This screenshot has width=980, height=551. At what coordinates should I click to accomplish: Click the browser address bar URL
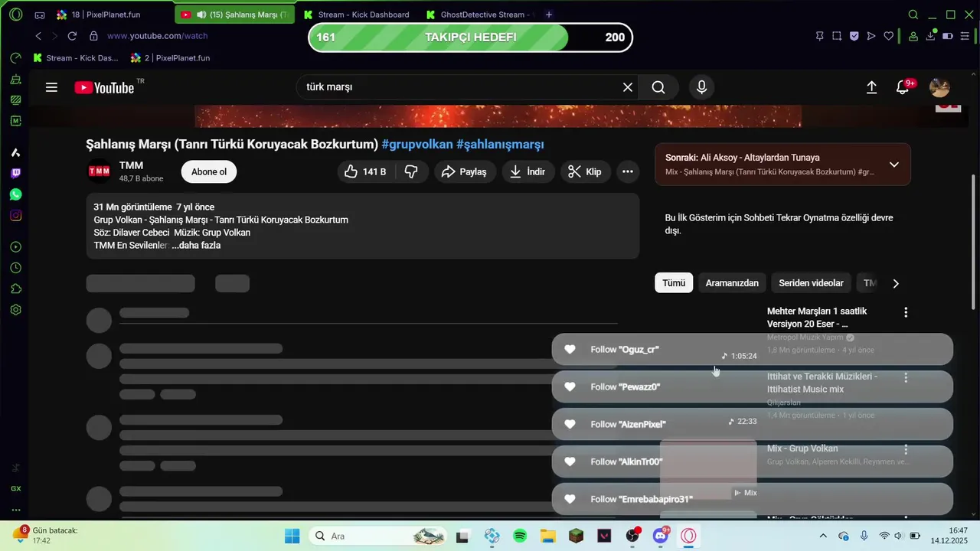click(x=157, y=36)
